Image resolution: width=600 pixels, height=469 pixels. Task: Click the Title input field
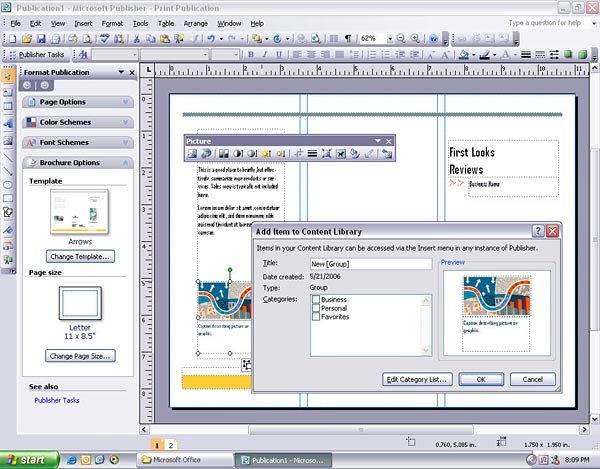(x=371, y=264)
